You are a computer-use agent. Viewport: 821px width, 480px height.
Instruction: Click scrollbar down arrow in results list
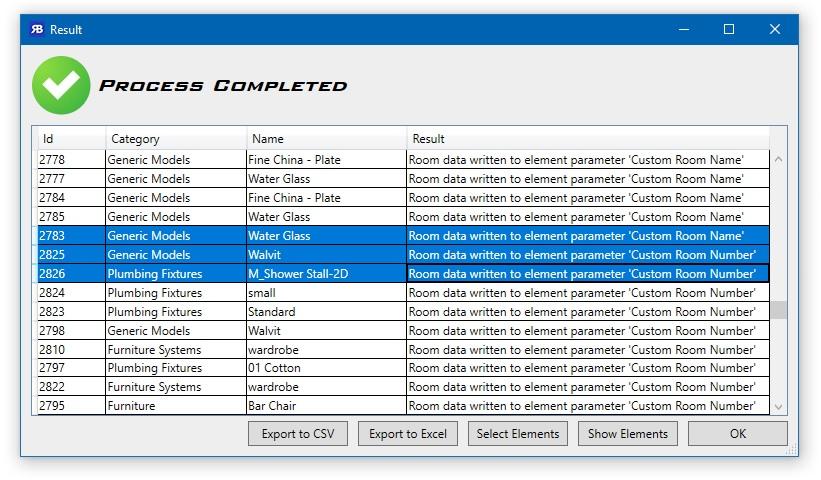point(778,406)
